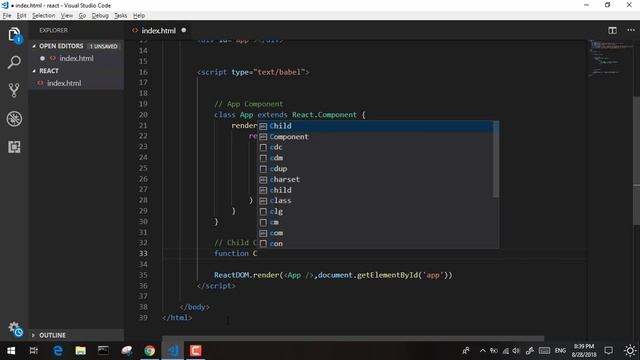
Task: Open the Command Prompt taskbar icon
Action: (103, 351)
